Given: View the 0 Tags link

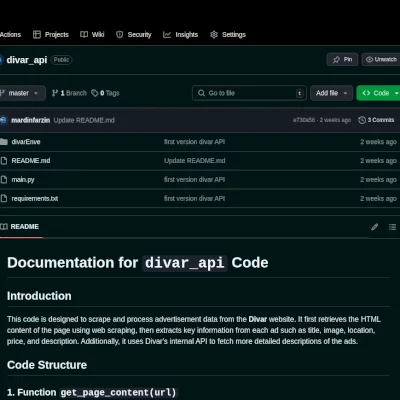Looking at the screenshot, I should (105, 93).
